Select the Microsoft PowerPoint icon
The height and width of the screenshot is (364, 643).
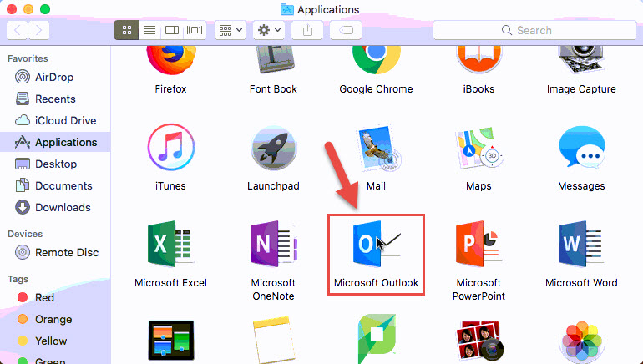478,244
